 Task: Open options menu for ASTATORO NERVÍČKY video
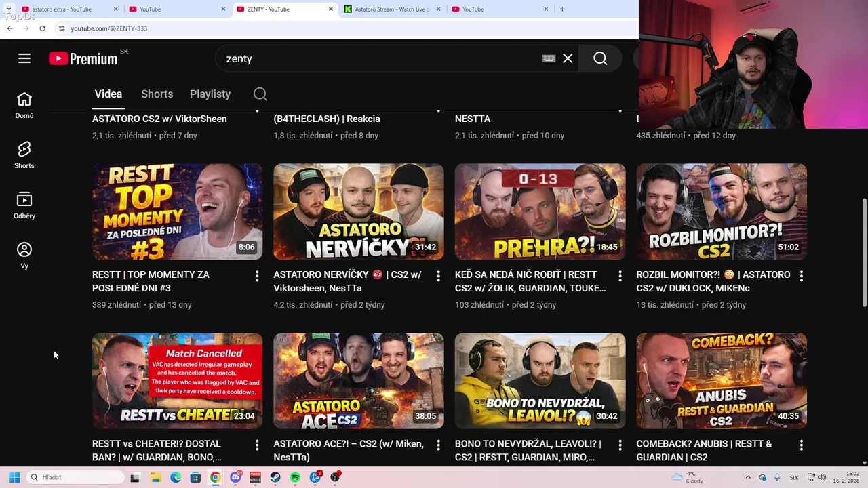438,276
